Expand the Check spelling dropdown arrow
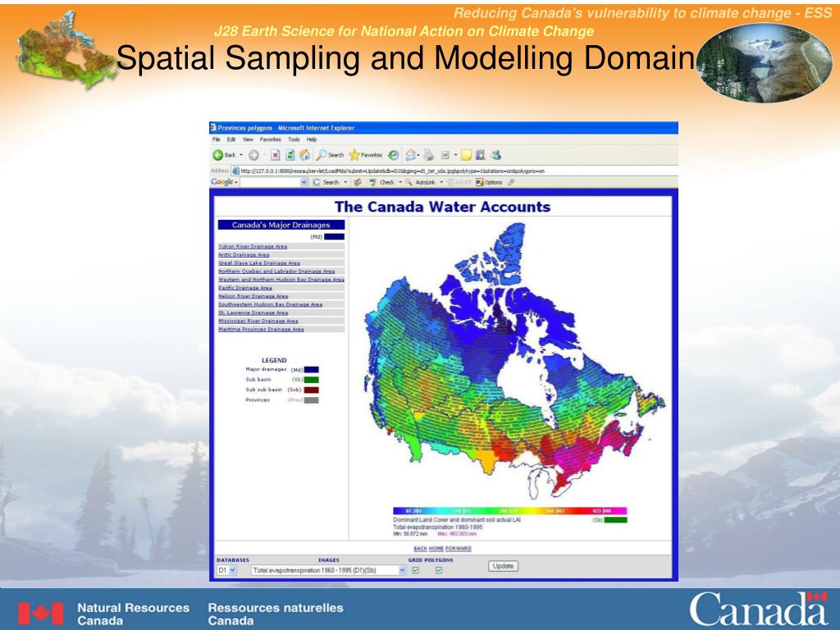The image size is (840, 630). 400,182
